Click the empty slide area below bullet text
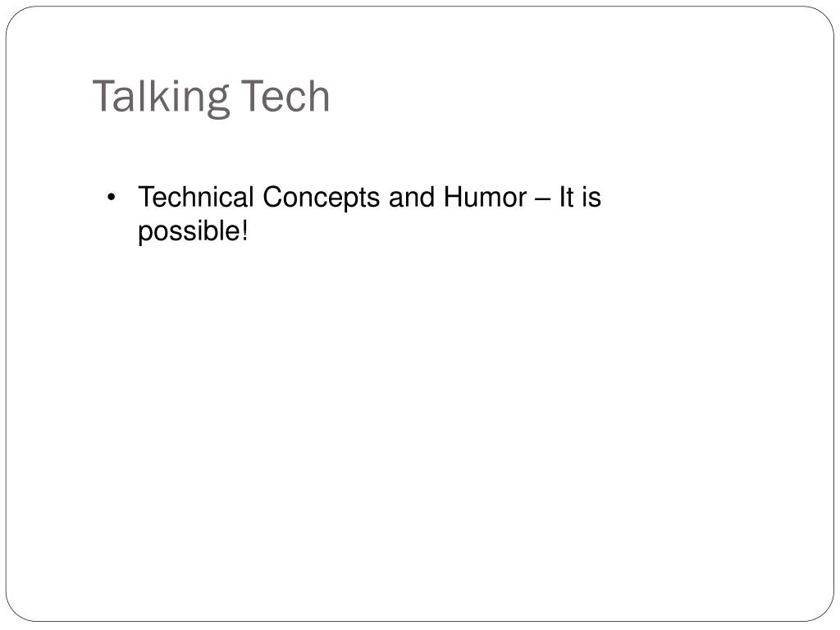 (x=420, y=418)
